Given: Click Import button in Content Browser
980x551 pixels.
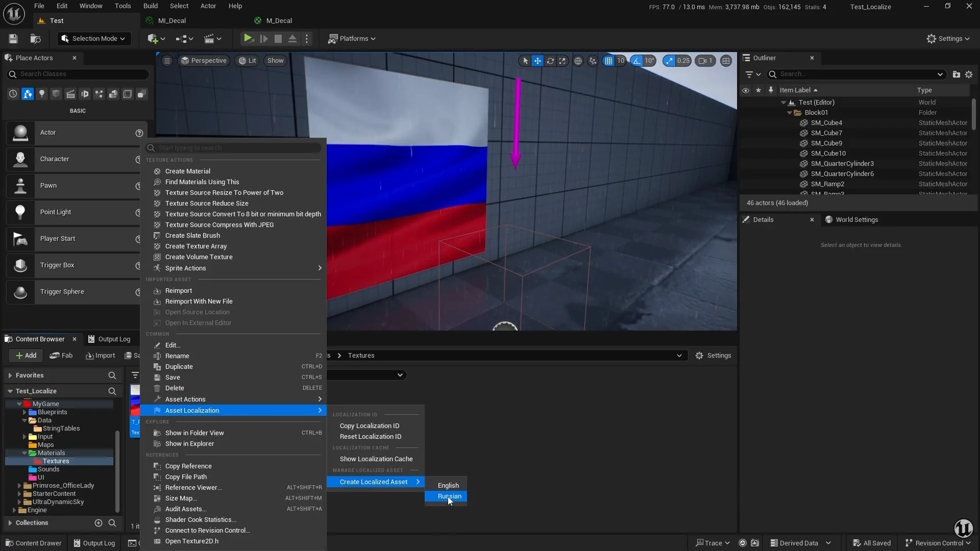Looking at the screenshot, I should [x=100, y=356].
